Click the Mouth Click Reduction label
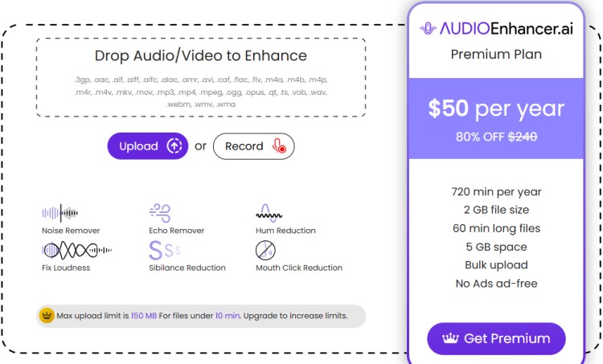603x364 pixels. (x=299, y=268)
